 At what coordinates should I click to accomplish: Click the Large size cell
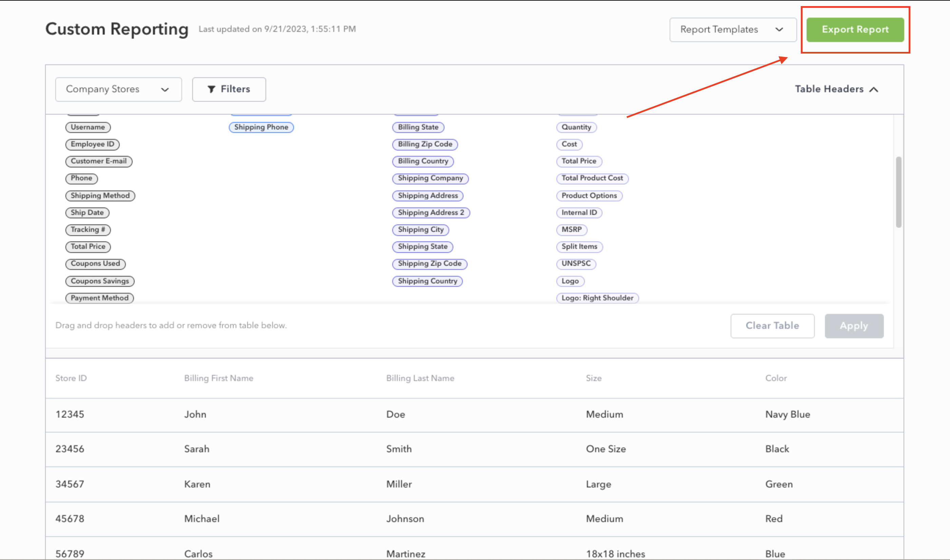click(598, 484)
